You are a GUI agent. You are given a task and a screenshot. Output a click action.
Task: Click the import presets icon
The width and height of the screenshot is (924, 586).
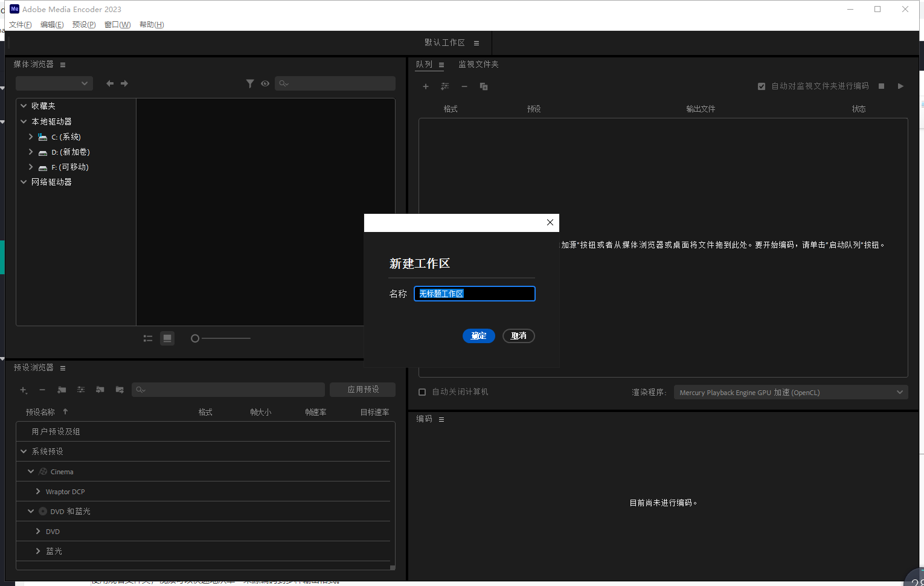click(100, 390)
